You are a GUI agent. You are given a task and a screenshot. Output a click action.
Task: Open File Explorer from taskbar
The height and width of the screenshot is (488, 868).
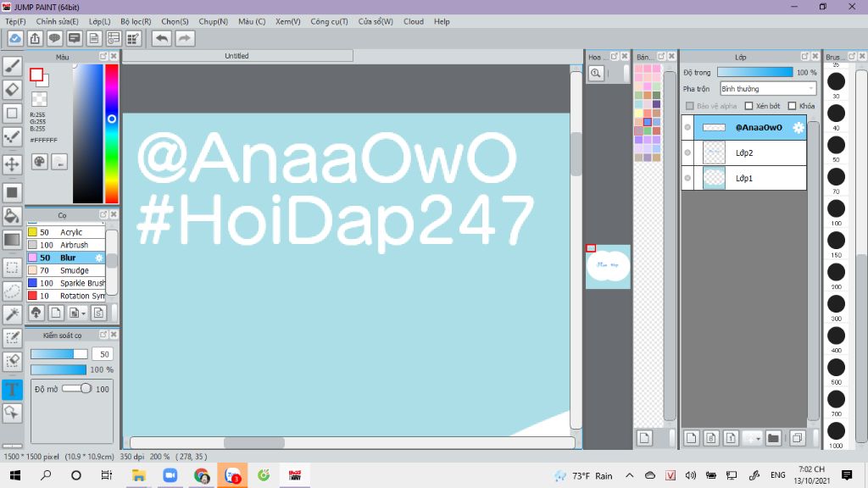click(138, 475)
